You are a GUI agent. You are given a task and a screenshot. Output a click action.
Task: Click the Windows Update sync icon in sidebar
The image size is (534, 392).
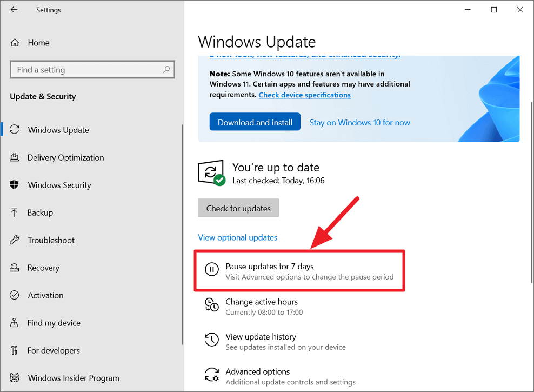pos(14,129)
